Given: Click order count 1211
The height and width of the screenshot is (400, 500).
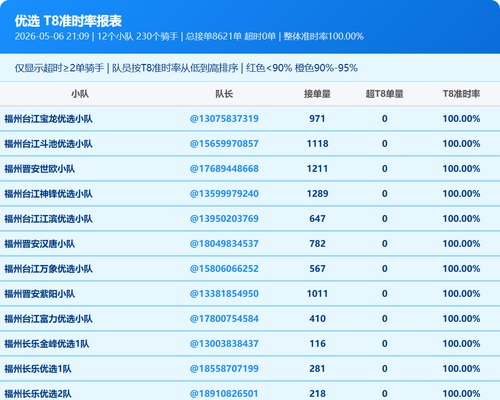Looking at the screenshot, I should coord(317,169).
